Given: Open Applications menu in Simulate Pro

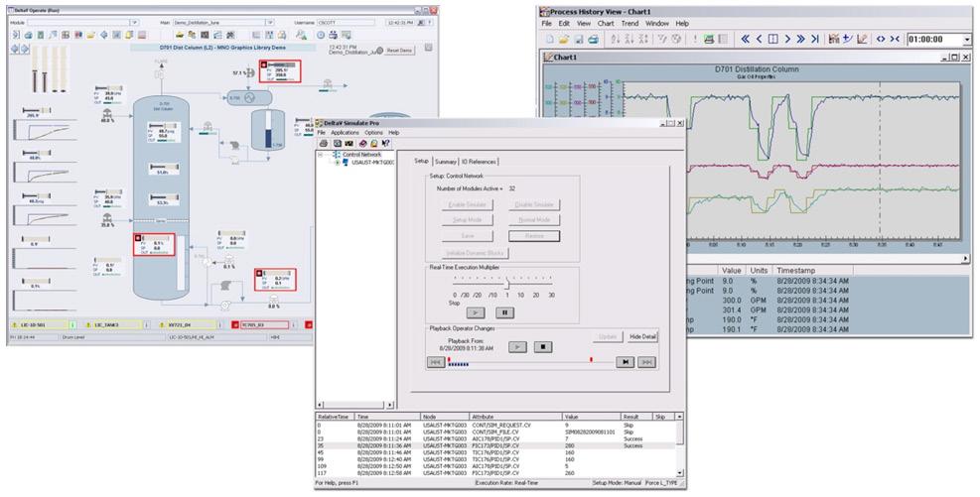Looking at the screenshot, I should (x=345, y=132).
